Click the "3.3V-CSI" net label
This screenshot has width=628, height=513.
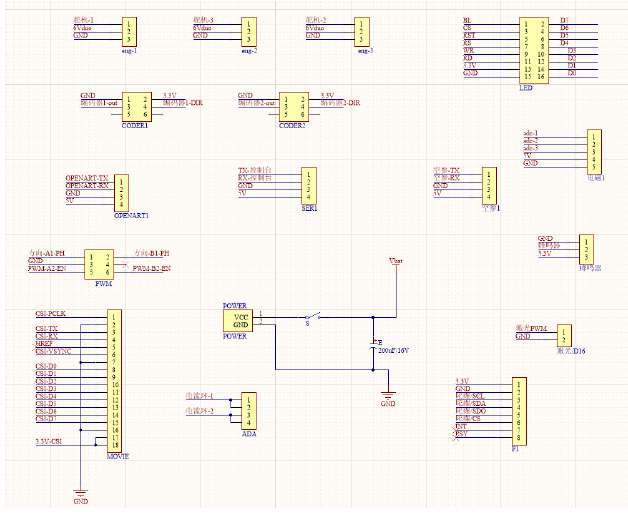tap(48, 441)
